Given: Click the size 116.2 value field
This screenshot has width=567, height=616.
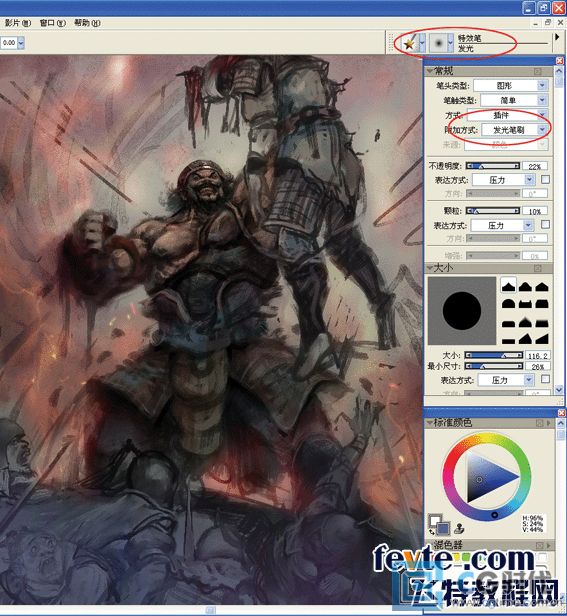Looking at the screenshot, I should (538, 356).
